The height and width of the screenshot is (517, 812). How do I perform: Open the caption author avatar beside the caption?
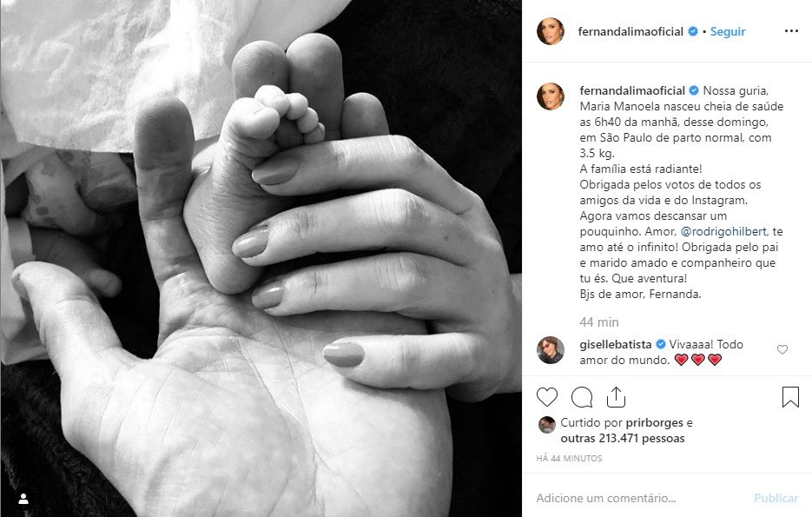pyautogui.click(x=550, y=96)
